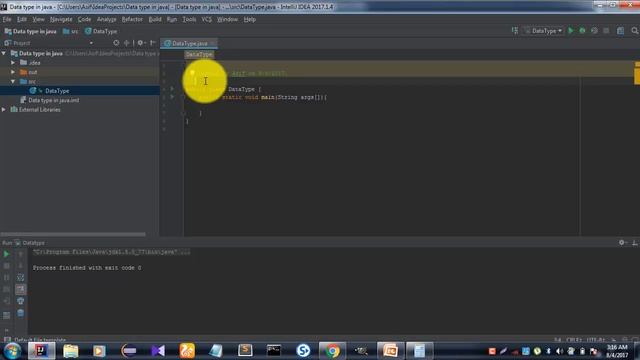Open the VCS menu
Screen dimensions: 640x360
tap(207, 20)
